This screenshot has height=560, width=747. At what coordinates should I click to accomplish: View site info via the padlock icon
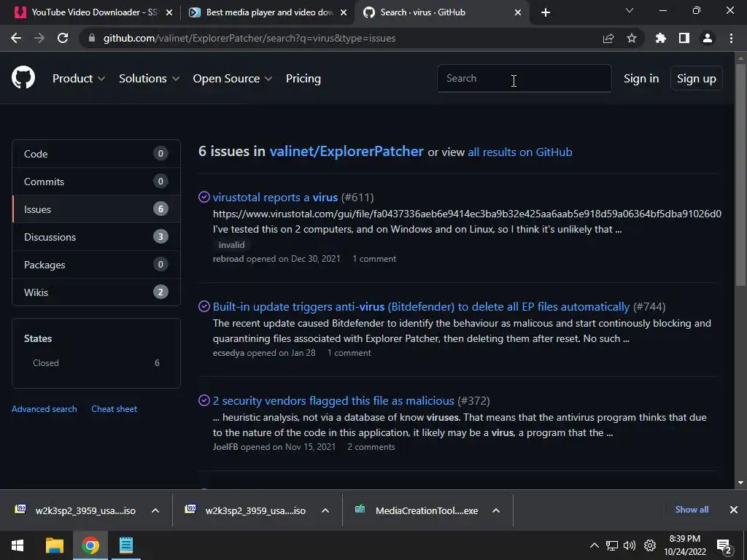click(91, 38)
